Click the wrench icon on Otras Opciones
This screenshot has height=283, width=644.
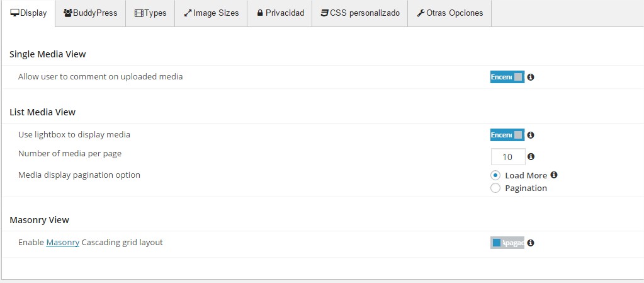421,13
